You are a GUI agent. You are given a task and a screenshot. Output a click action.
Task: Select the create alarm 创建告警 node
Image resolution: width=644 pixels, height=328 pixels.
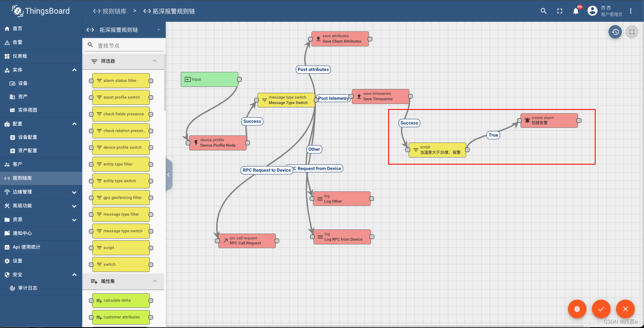pyautogui.click(x=549, y=120)
